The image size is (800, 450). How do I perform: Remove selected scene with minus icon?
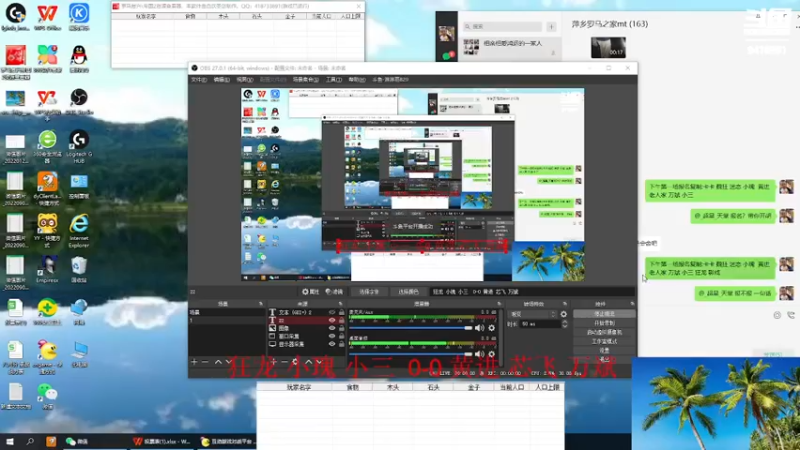coord(205,362)
